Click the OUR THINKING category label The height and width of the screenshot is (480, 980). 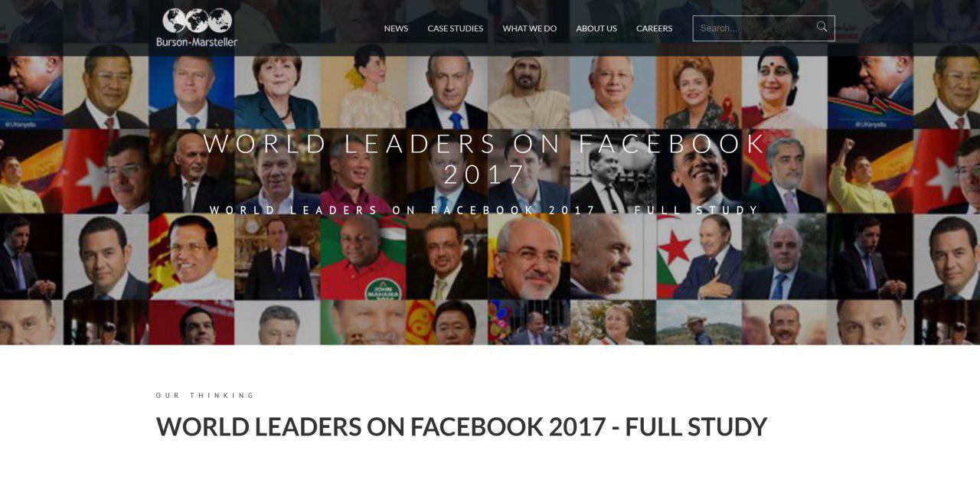[204, 396]
